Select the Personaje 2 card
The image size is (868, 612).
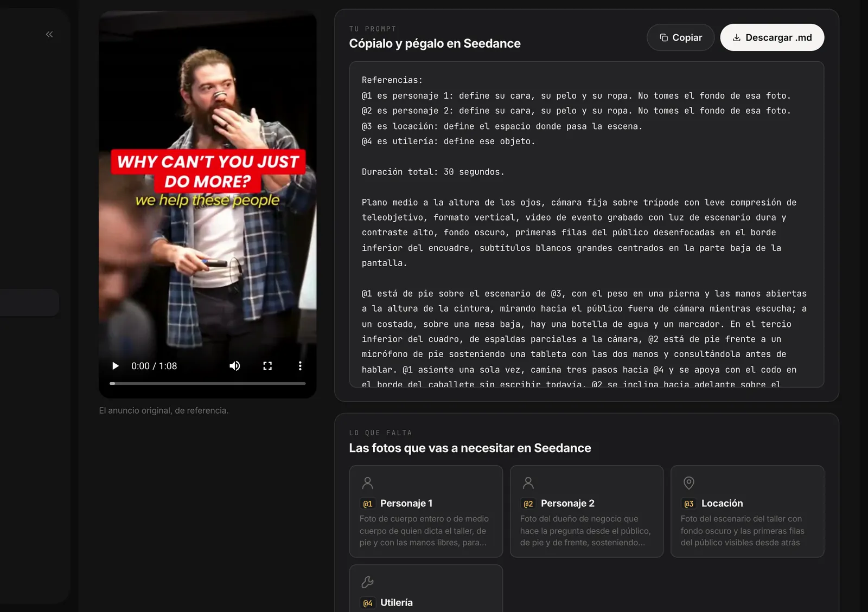(x=586, y=511)
